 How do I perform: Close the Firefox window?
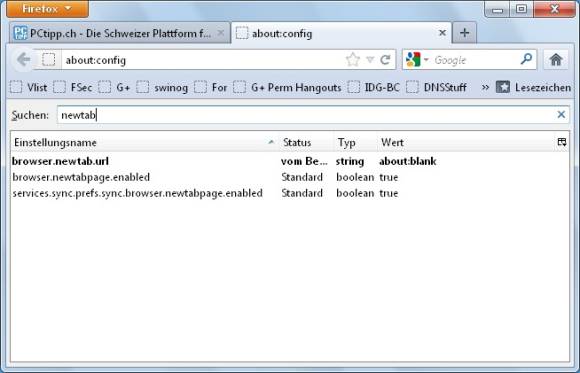coord(554,9)
